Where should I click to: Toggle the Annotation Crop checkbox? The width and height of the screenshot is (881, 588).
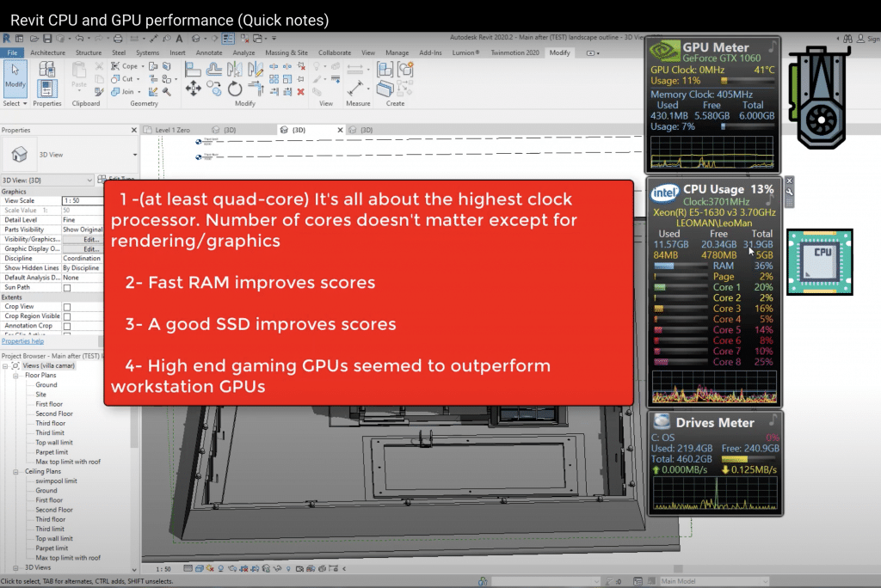67,326
